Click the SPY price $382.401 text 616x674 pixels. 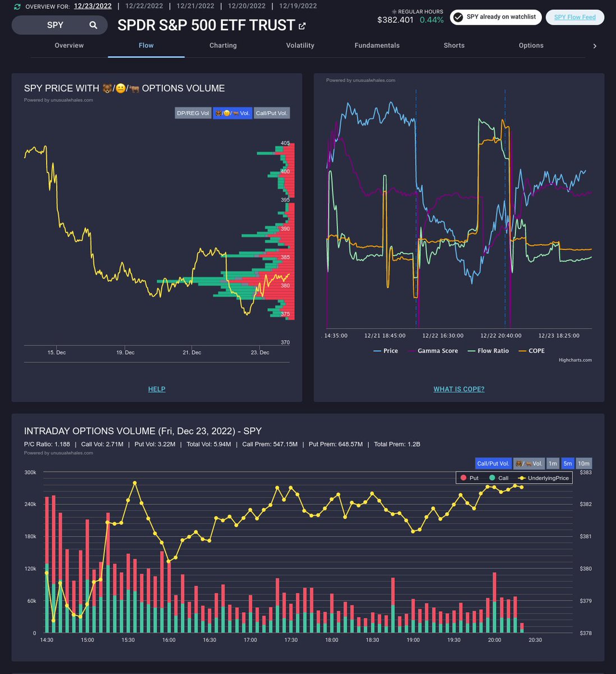(x=396, y=20)
